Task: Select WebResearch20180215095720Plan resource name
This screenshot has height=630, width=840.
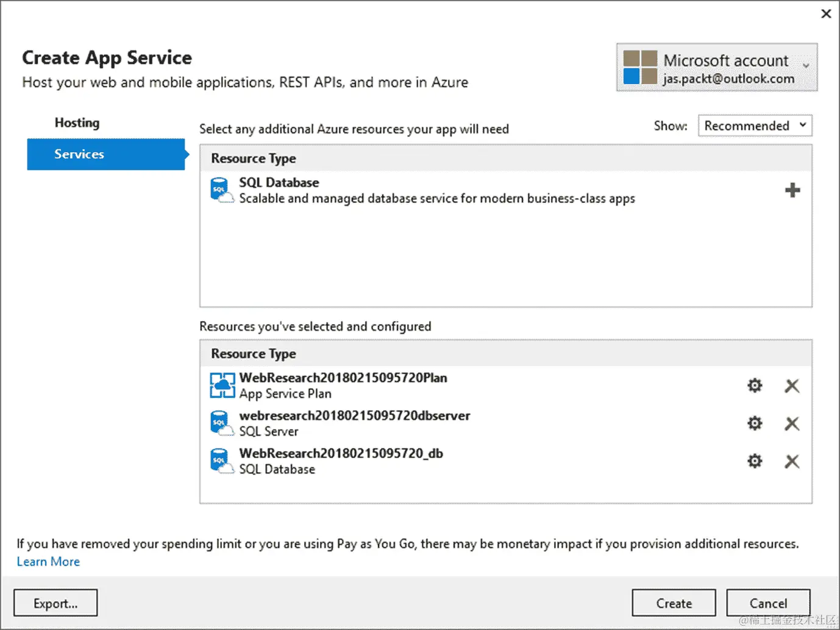Action: pyautogui.click(x=343, y=378)
